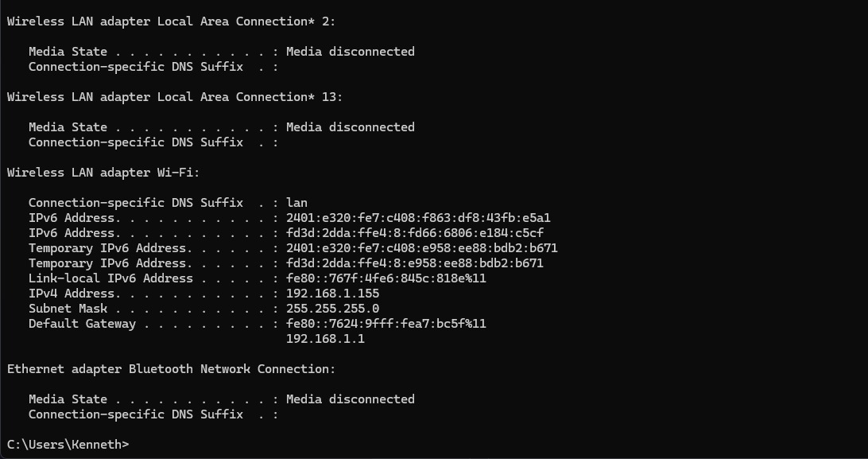The height and width of the screenshot is (459, 868).
Task: Click the Subnet Mask value 255.255.255.0
Action: click(333, 309)
